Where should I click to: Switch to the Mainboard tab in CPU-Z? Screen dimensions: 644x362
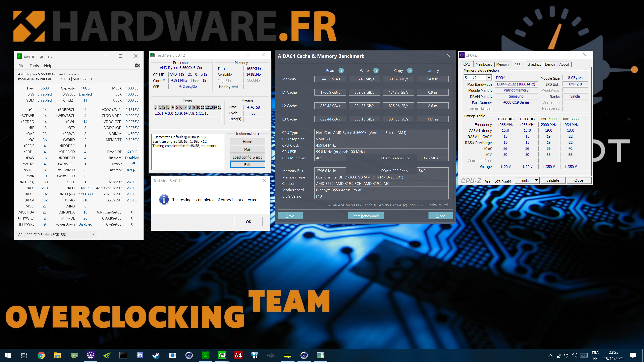(x=484, y=64)
